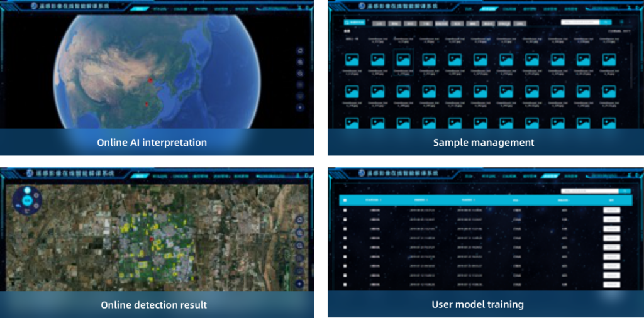Click topmost toolbar icon in Online detection result map
Screen dimensions: 644x318
tap(299, 220)
